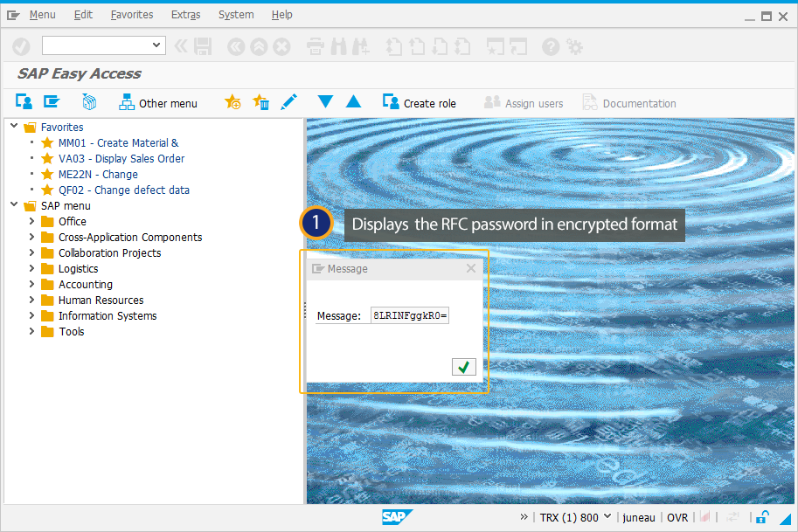Select ME22N - Change favorite

point(98,175)
